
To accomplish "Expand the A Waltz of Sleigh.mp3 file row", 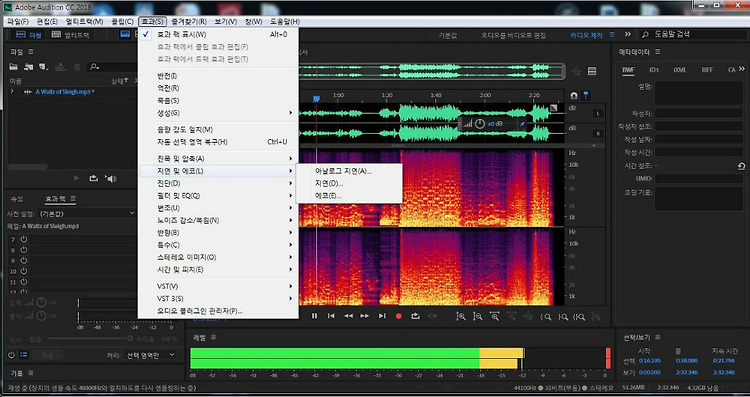I will tap(12, 91).
